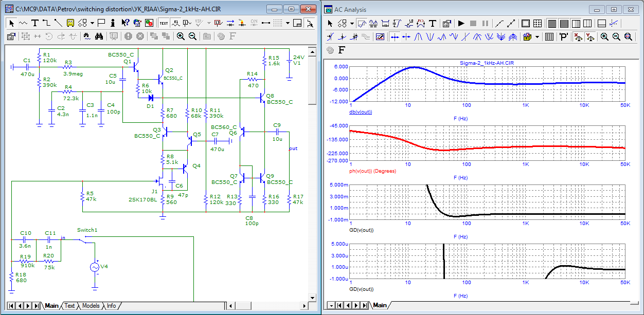Toggle grid text display button
Viewport: 644px width, 315px height.
[x=164, y=23]
